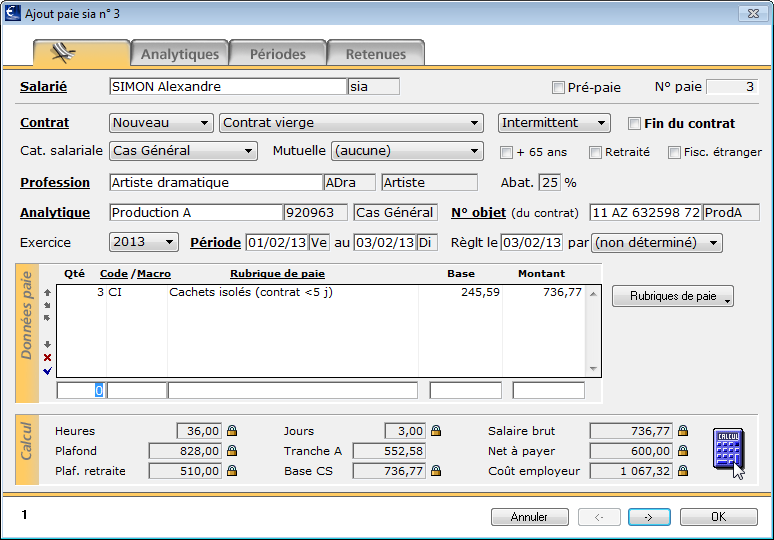Toggle the lock next to Plafond
The image size is (774, 540).
pos(232,451)
